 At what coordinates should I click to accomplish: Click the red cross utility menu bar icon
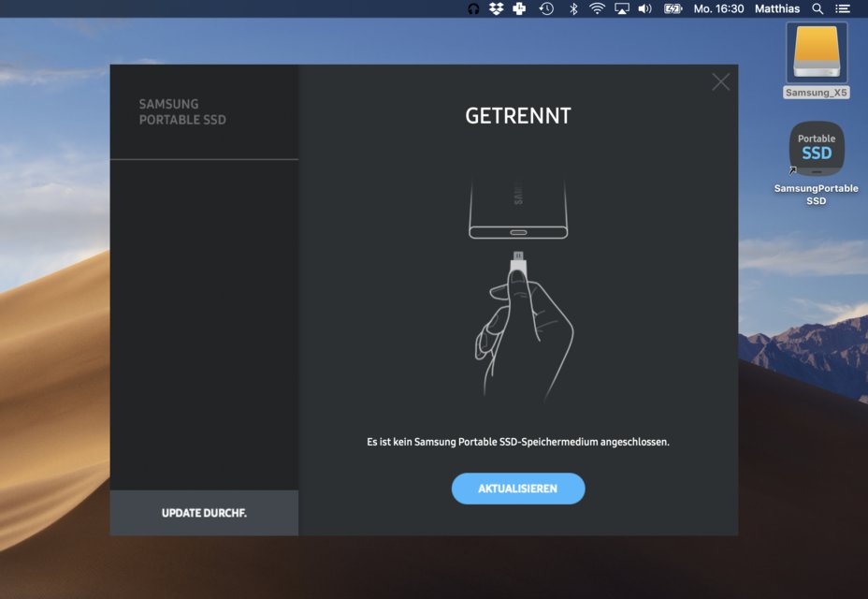[517, 8]
